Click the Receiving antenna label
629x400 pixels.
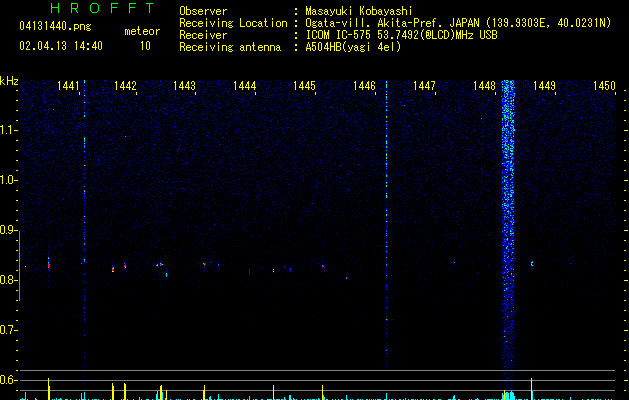(230, 47)
